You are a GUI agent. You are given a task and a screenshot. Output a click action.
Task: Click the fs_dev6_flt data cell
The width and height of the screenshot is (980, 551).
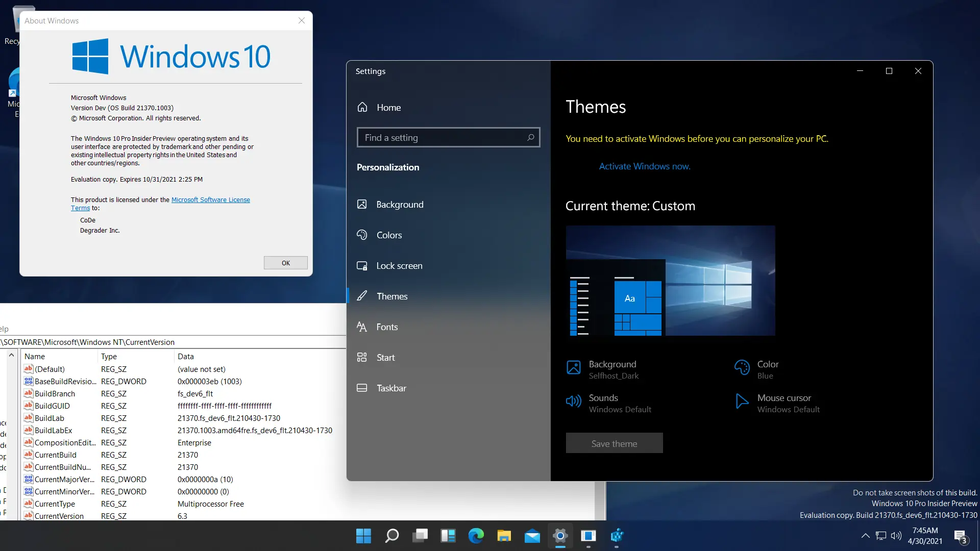[195, 394]
